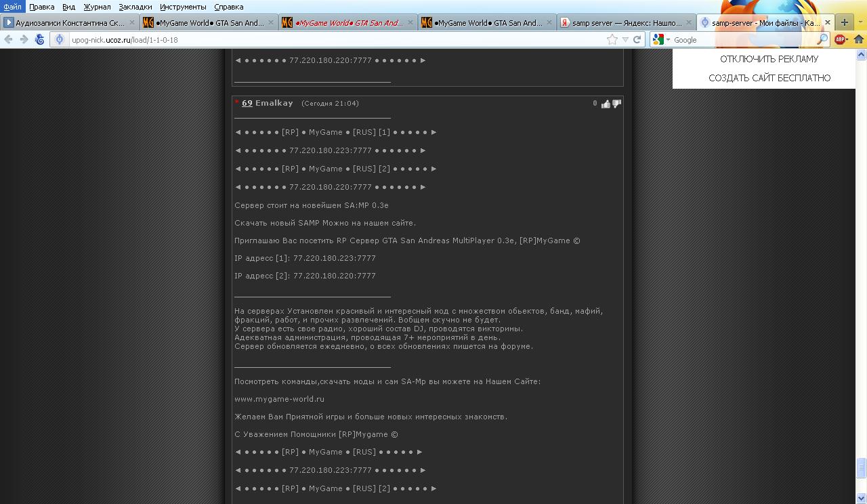867x504 pixels.
Task: Bookmark this page with star icon
Action: [x=612, y=40]
